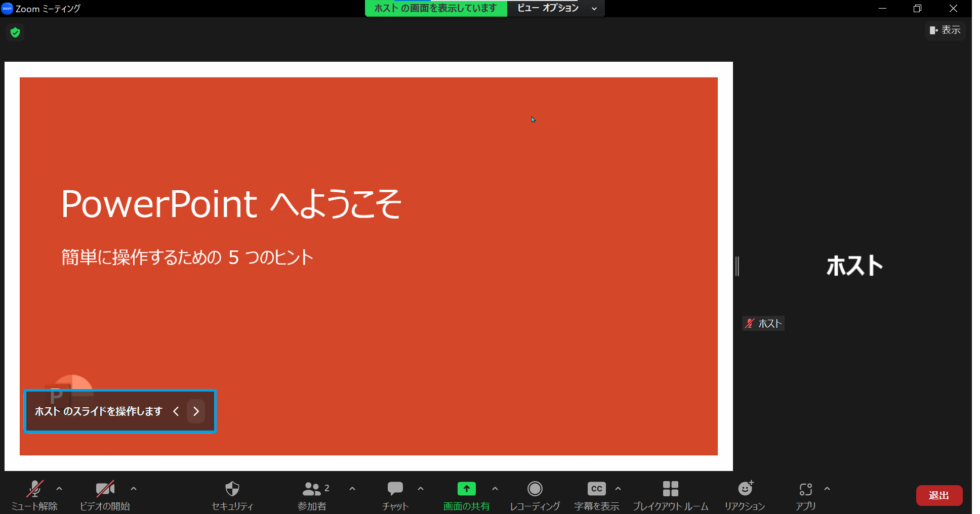Click the 表示 view button
This screenshot has height=514, width=980.
[x=945, y=30]
